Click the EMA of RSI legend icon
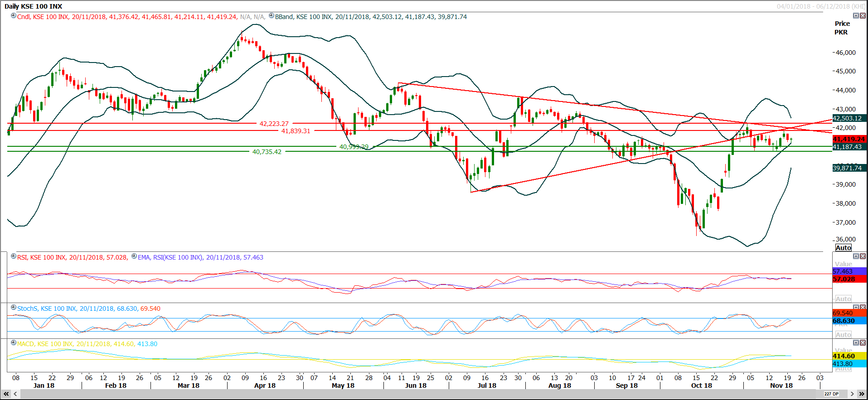Viewport: 868px width, 400px height. (x=134, y=256)
